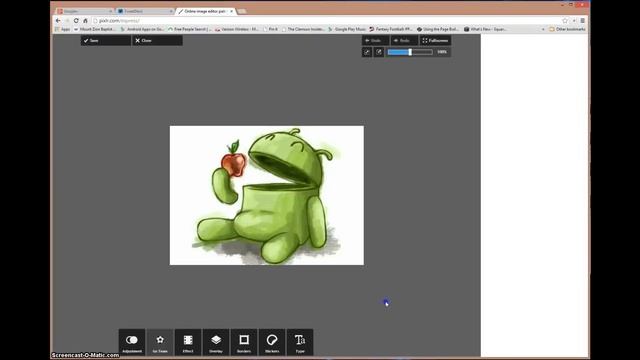640x360 pixels.
Task: Select the star icon tool in the bottom toolbar
Action: point(160,342)
